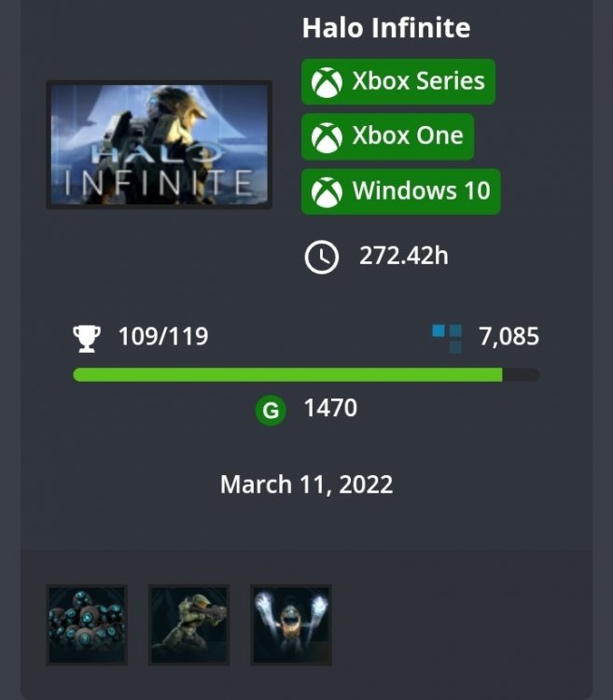Screen dimensions: 613x700
Task: Open the grunt with plasma grenades thumbnail
Action: click(x=291, y=625)
